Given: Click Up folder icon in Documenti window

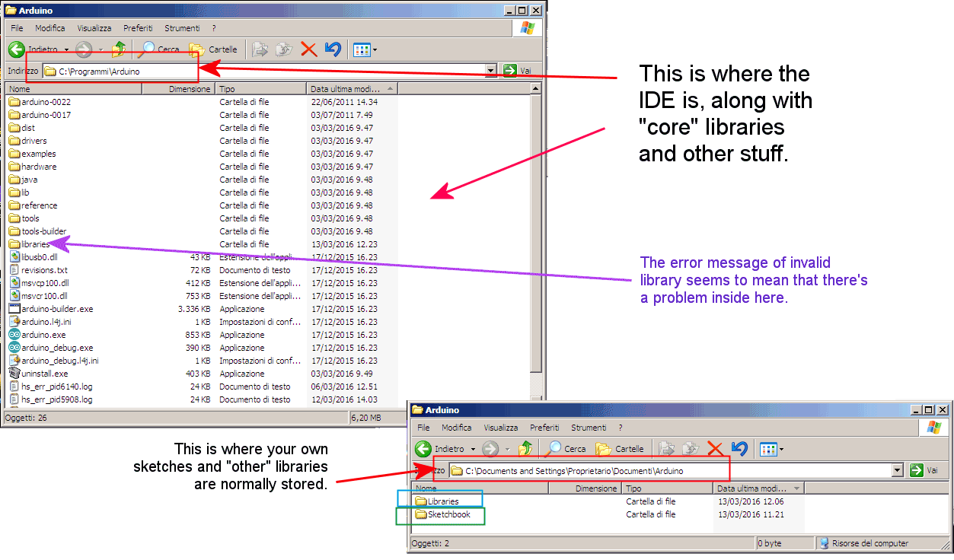Looking at the screenshot, I should [x=525, y=449].
